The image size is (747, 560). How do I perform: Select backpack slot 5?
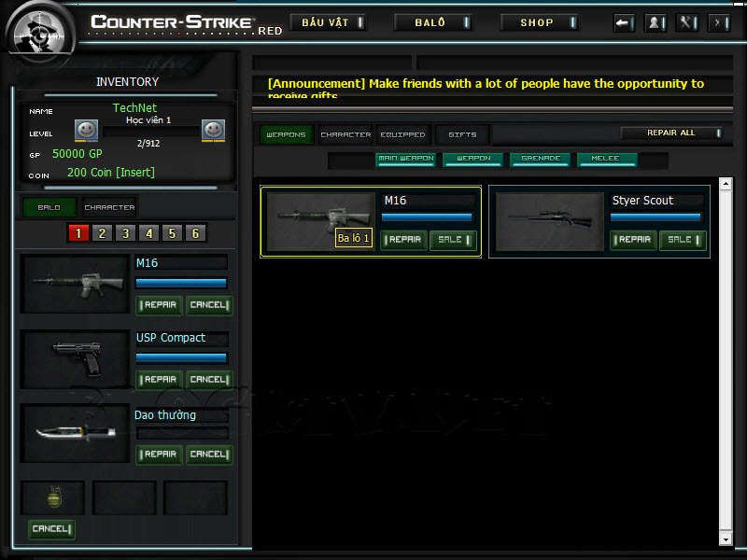click(172, 233)
